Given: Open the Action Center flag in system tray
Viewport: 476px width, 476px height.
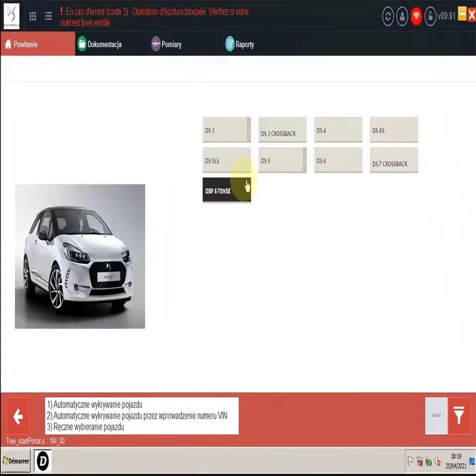Looking at the screenshot, I should (x=411, y=461).
